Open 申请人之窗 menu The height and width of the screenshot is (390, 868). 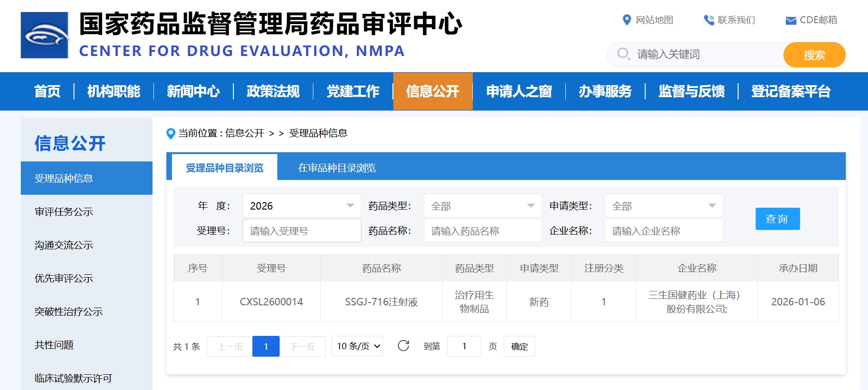click(x=519, y=91)
